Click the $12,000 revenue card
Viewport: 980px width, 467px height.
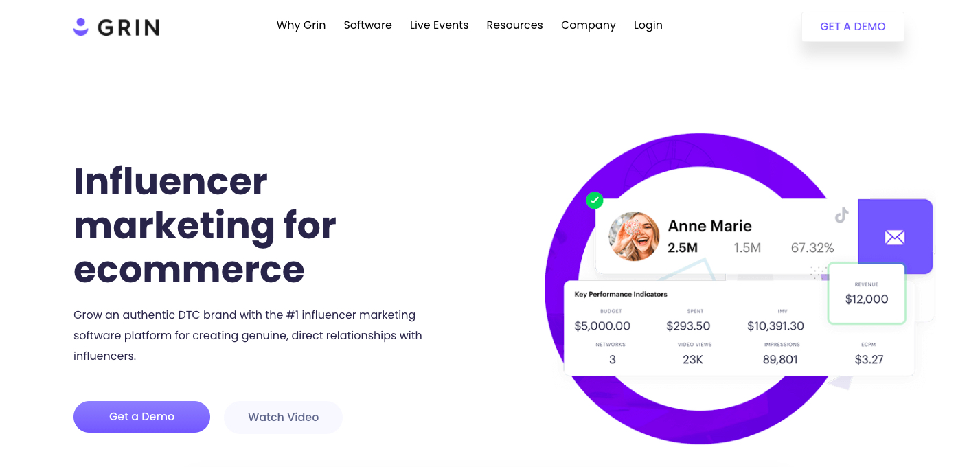pyautogui.click(x=867, y=293)
